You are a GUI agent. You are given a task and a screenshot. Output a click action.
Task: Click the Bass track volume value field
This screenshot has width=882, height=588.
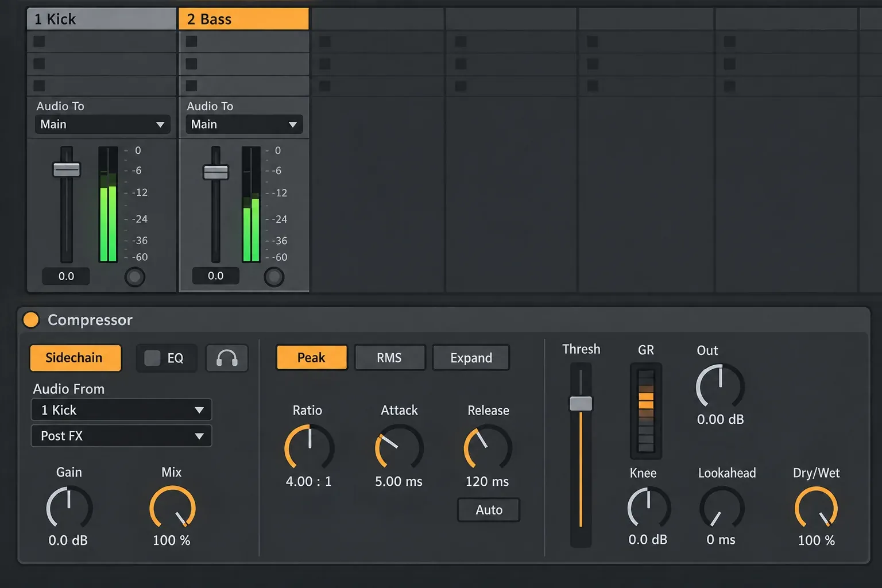coord(215,276)
